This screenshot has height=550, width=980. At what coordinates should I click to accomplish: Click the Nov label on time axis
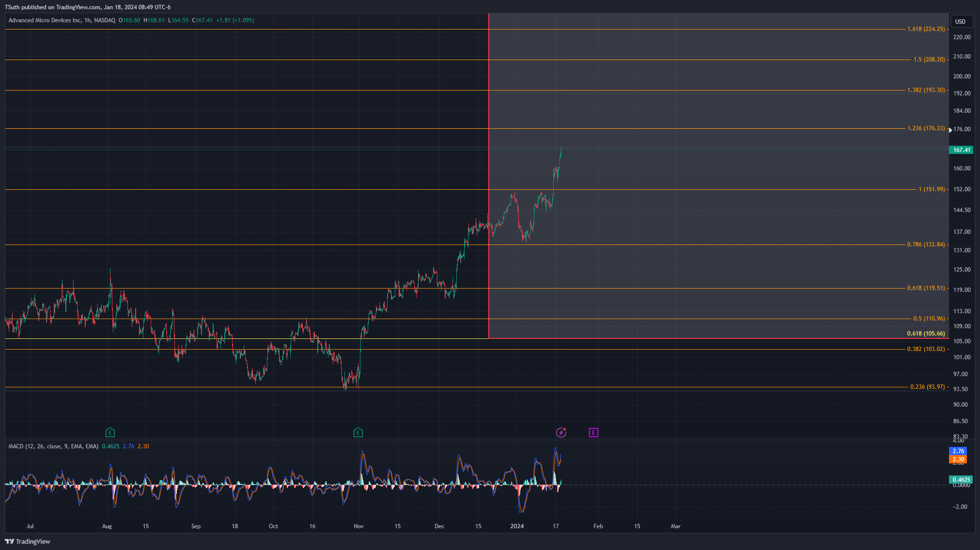(358, 526)
